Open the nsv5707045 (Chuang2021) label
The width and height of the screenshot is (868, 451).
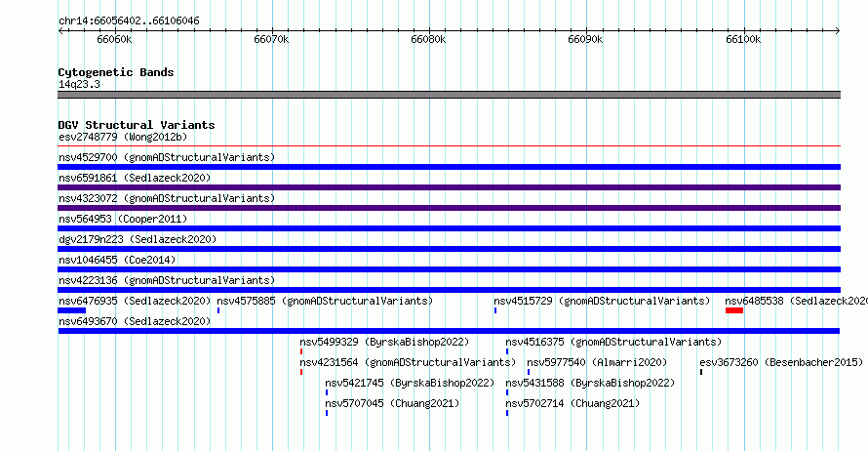coord(392,403)
